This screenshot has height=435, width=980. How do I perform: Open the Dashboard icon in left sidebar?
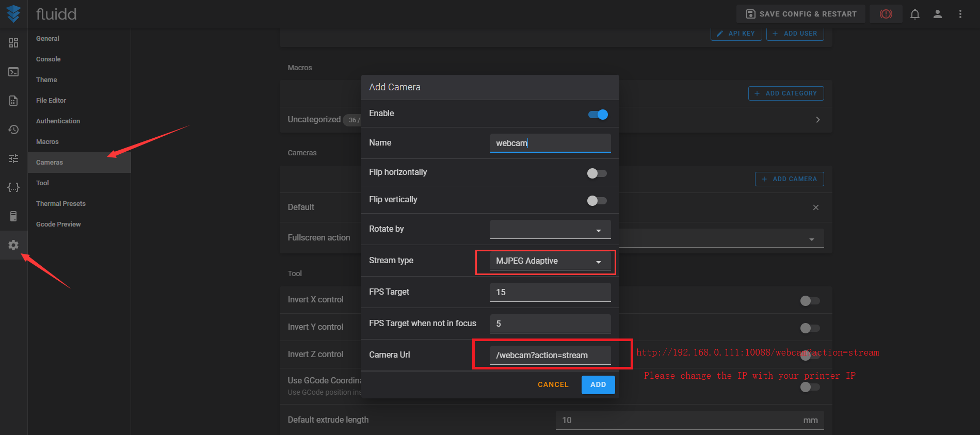[13, 43]
